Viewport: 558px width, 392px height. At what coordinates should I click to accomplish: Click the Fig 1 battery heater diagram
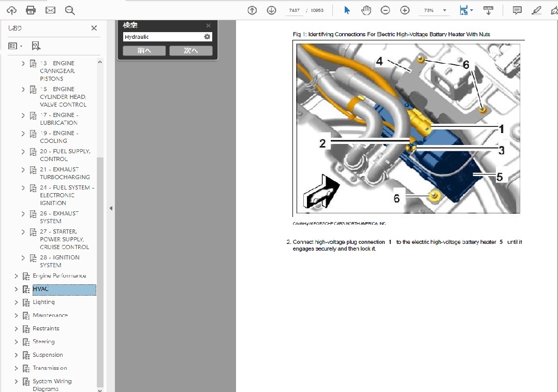[x=408, y=128]
